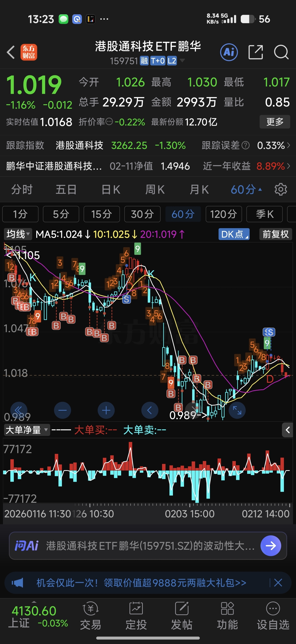Send the 问Ai question arrow button
The image size is (296, 644).
(x=271, y=546)
